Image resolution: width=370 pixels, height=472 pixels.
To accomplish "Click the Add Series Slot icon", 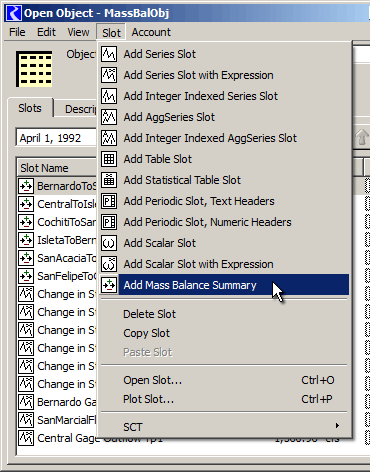I will coord(109,54).
